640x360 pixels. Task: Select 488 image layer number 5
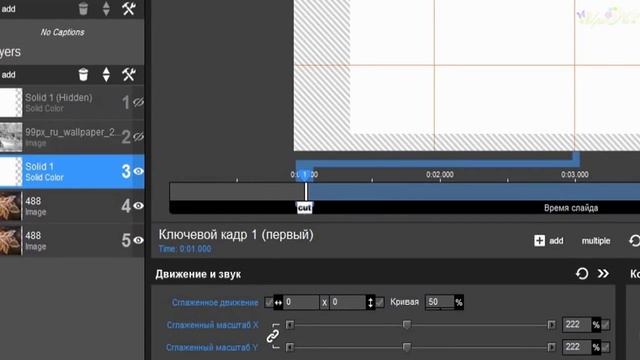72,240
